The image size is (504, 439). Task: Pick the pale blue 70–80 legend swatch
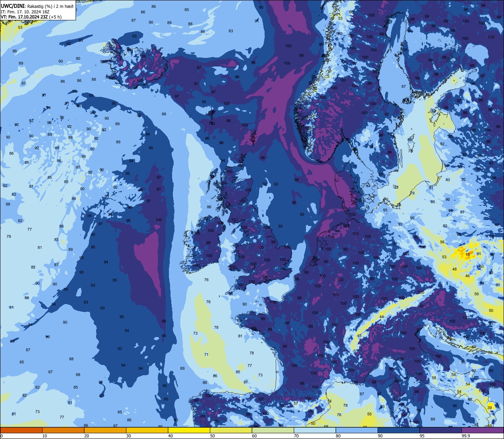[315, 430]
